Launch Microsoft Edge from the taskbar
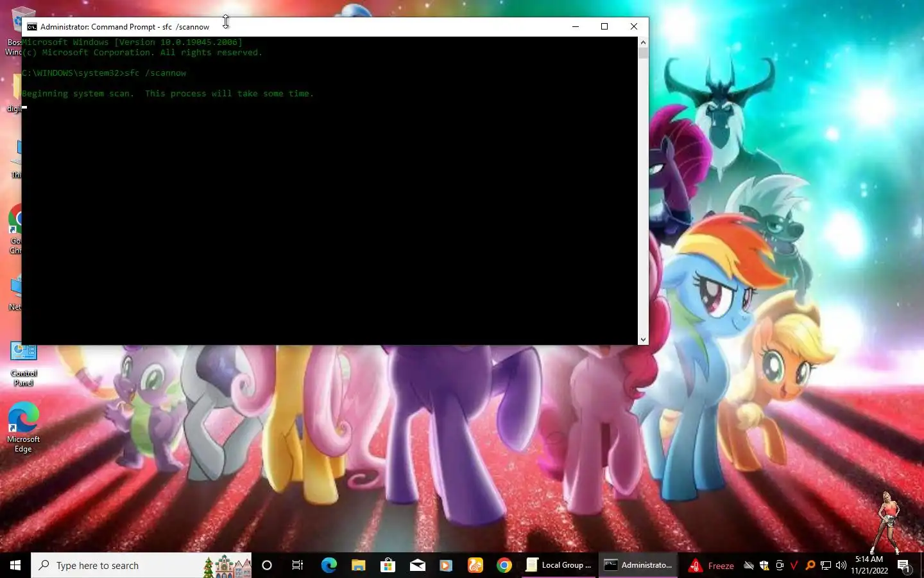Screen dimensions: 924x578 point(329,565)
